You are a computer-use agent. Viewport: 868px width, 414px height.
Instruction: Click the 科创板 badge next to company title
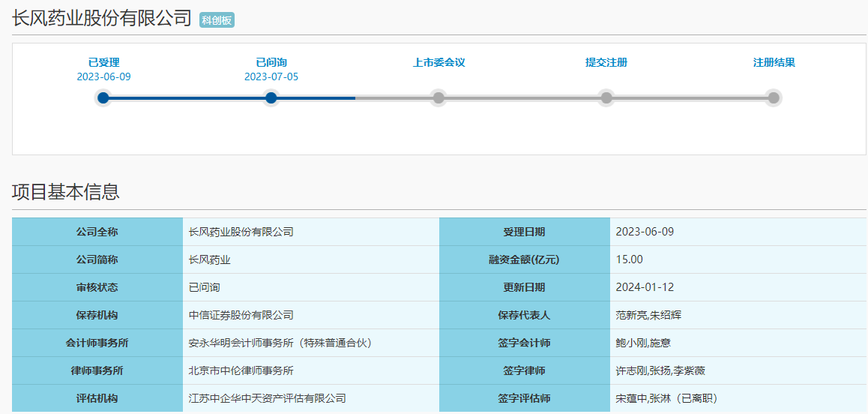217,20
